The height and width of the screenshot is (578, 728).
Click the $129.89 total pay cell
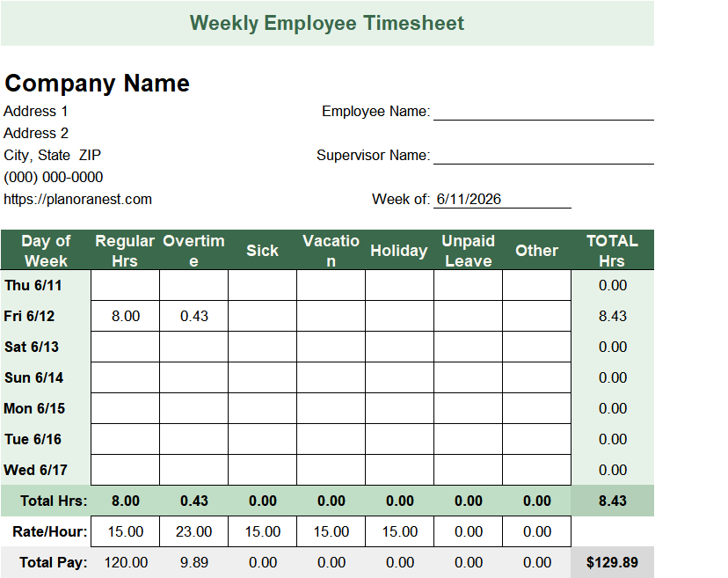[x=613, y=563]
